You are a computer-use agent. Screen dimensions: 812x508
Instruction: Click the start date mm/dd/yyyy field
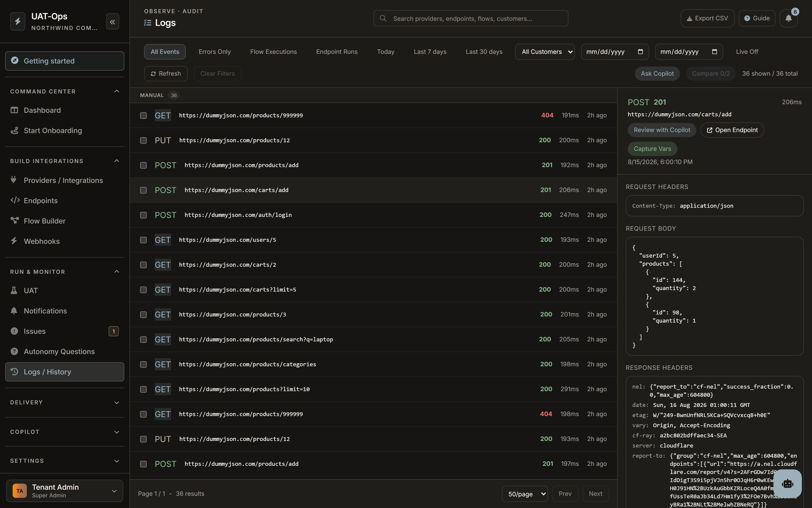coord(615,52)
